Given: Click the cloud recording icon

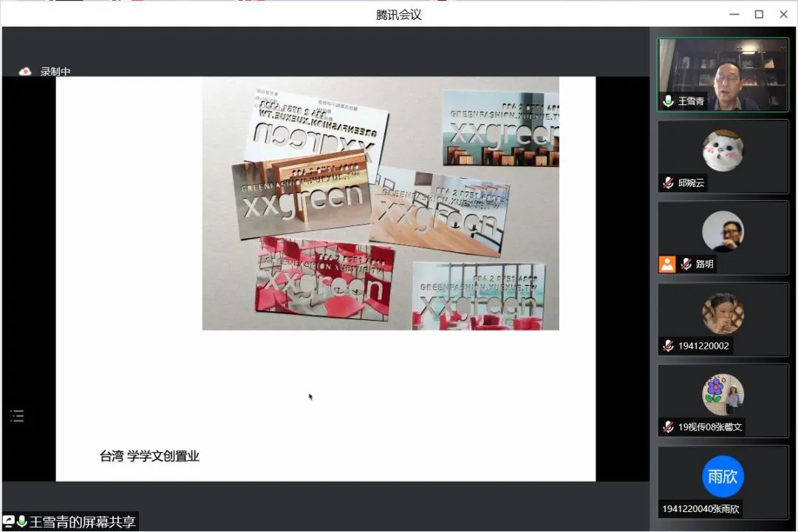Looking at the screenshot, I should pyautogui.click(x=25, y=72).
